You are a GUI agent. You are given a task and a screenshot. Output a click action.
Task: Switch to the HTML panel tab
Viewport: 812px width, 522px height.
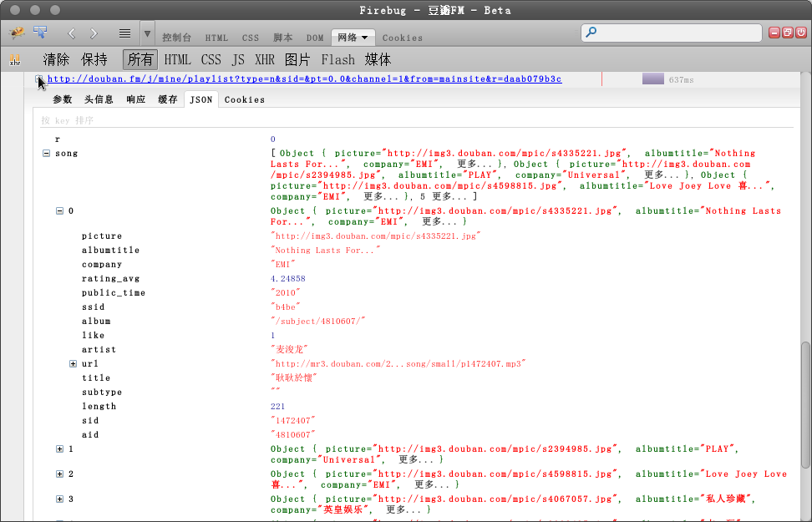coord(216,38)
